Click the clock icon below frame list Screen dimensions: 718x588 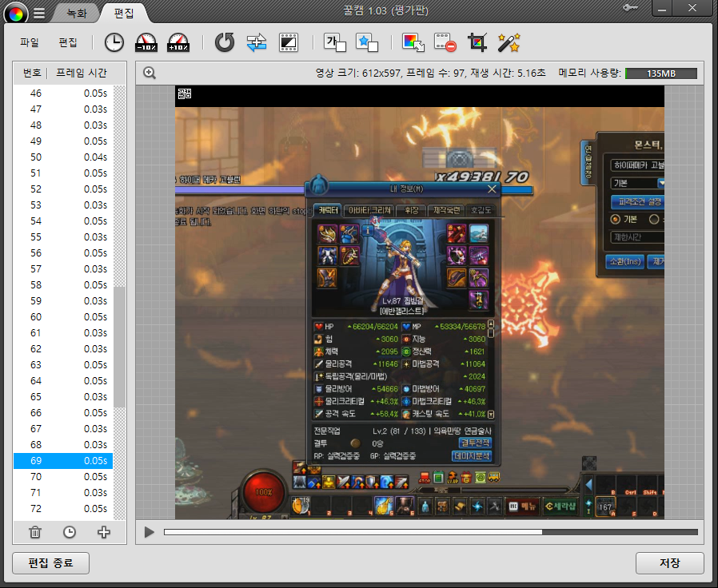coord(69,532)
